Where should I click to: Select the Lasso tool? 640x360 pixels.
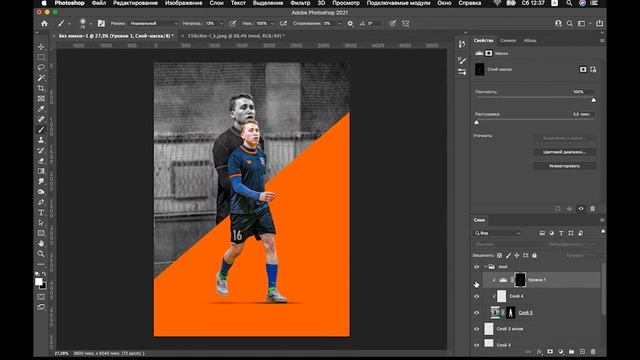point(41,67)
